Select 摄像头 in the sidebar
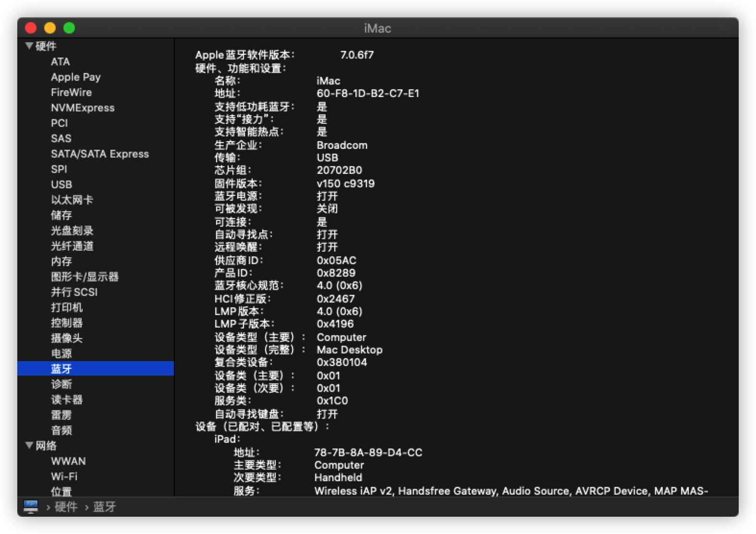This screenshot has height=534, width=756. tap(67, 338)
